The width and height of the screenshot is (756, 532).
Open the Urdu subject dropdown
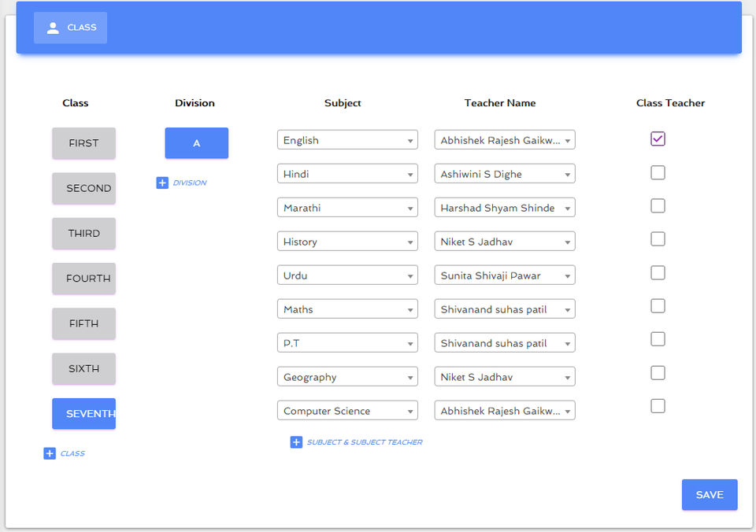click(347, 275)
